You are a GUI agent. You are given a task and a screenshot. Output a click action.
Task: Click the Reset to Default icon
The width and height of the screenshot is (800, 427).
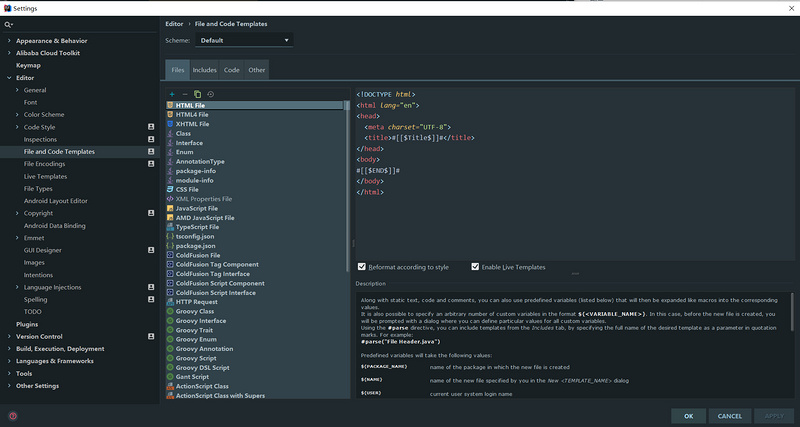211,94
